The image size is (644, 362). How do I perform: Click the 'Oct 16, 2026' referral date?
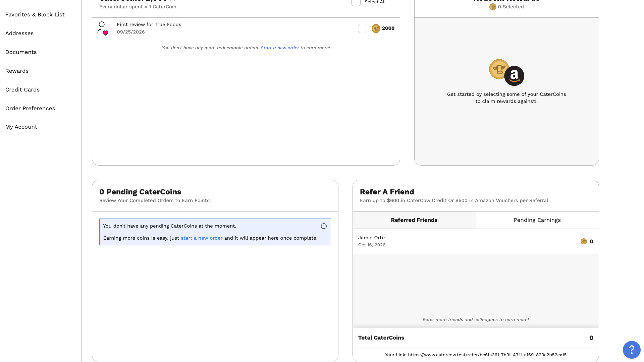(x=372, y=245)
